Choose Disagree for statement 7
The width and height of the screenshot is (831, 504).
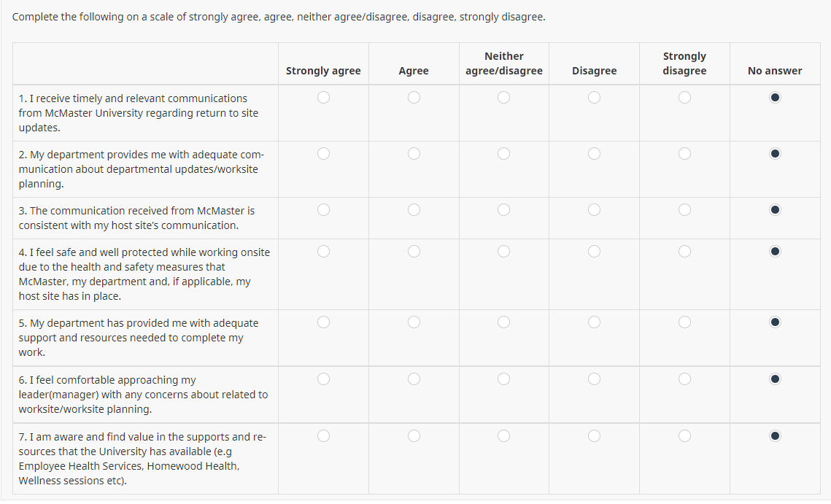point(595,436)
